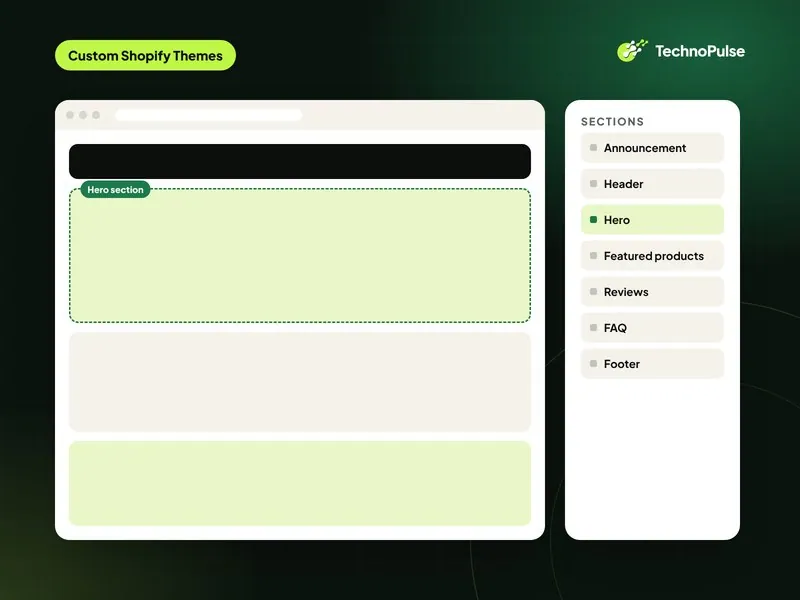The height and width of the screenshot is (600, 800).
Task: Click the gray square beside Header
Action: (593, 183)
